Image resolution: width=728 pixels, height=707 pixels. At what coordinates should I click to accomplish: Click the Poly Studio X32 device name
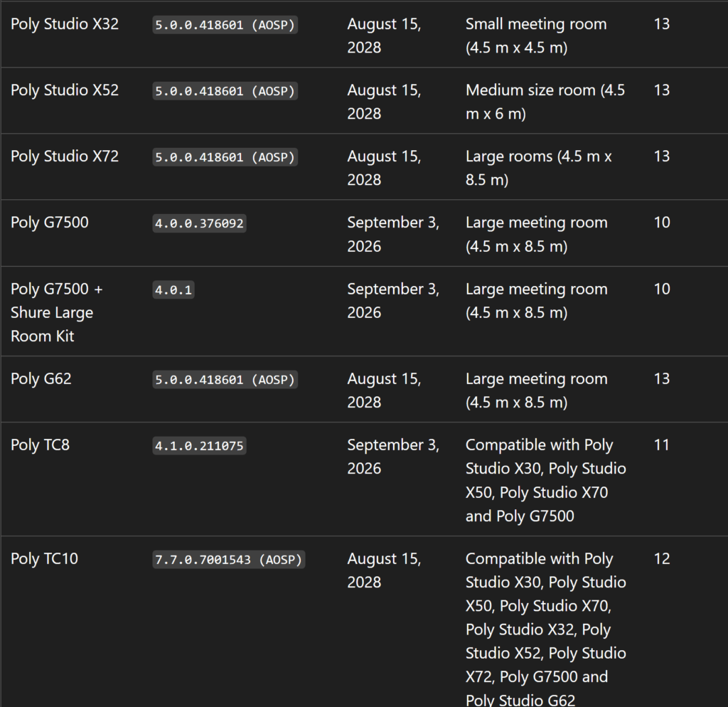[65, 24]
